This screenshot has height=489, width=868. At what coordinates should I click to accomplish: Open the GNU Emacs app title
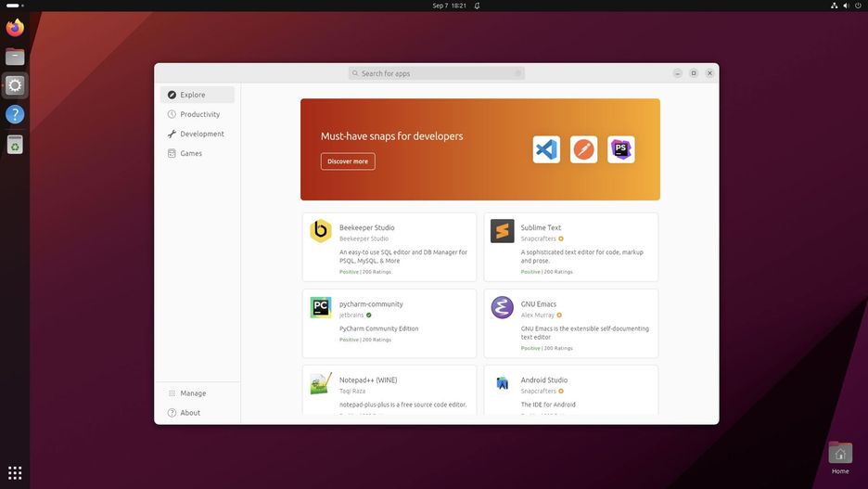coord(539,304)
